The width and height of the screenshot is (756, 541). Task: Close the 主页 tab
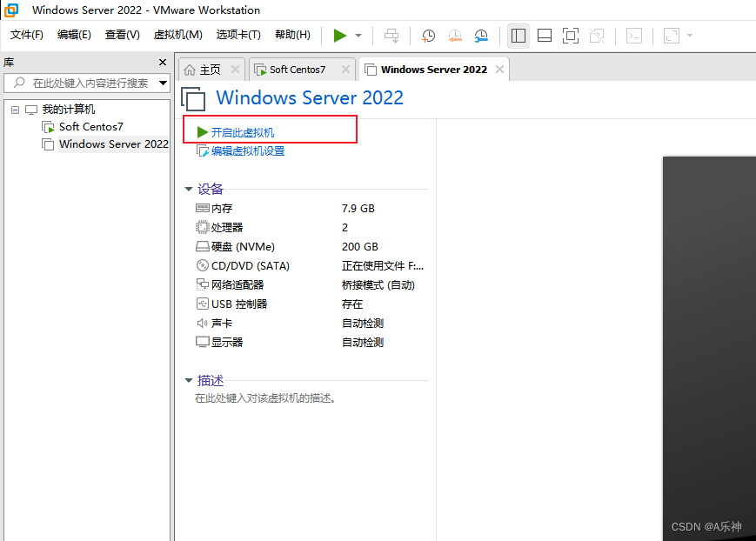[235, 70]
